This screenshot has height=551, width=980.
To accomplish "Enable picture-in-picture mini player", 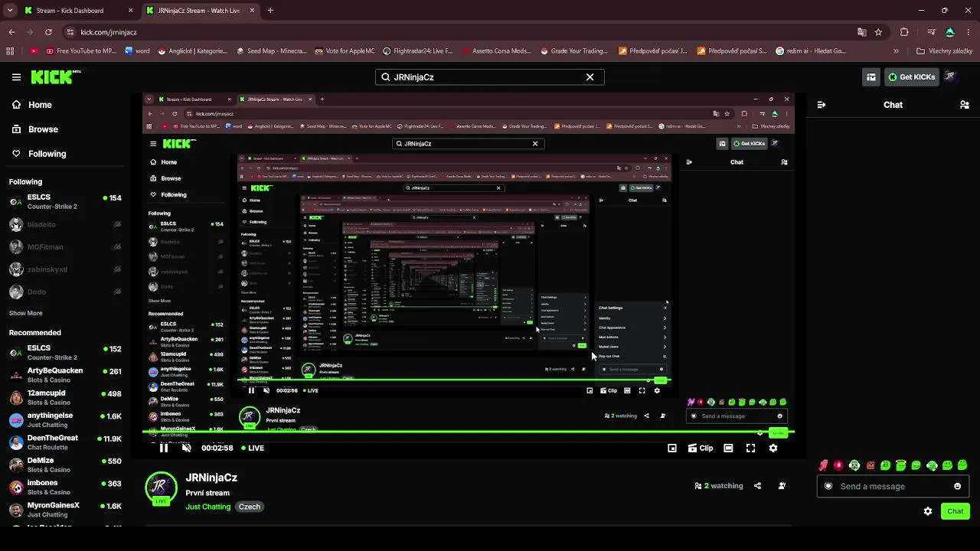I will tap(672, 448).
